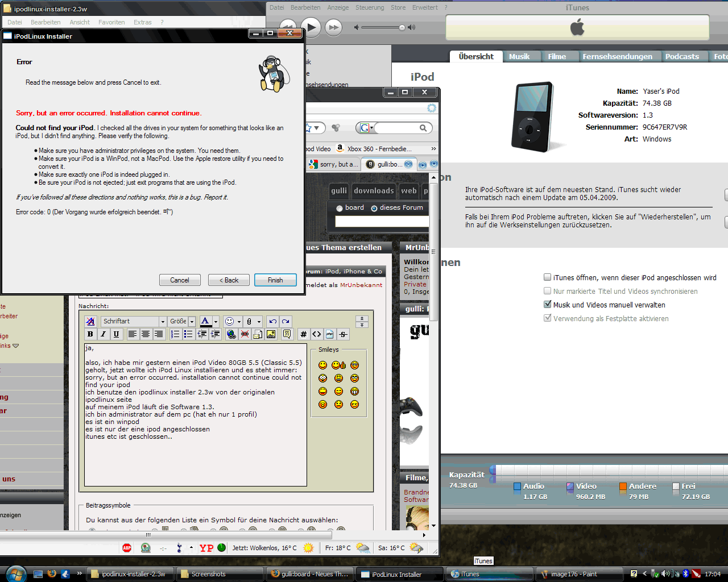
Task: Toggle underline formatting in the forum editor
Action: pyautogui.click(x=116, y=334)
